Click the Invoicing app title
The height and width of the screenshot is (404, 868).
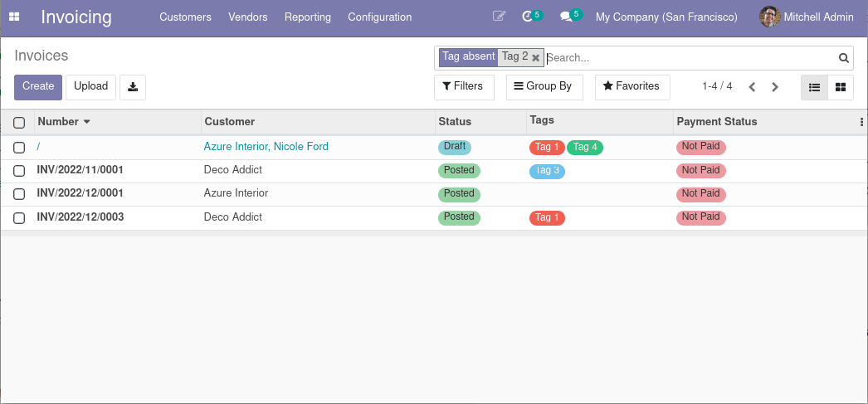[x=76, y=17]
